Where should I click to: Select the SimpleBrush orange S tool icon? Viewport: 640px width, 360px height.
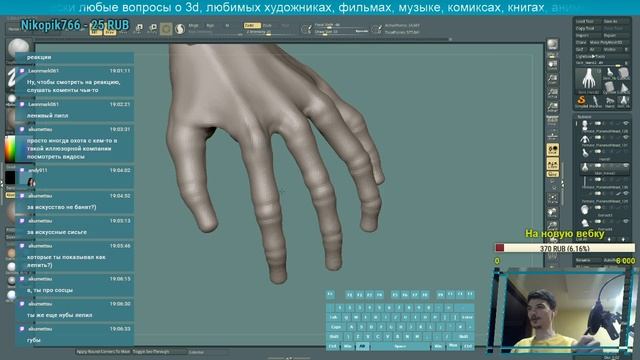click(x=581, y=101)
